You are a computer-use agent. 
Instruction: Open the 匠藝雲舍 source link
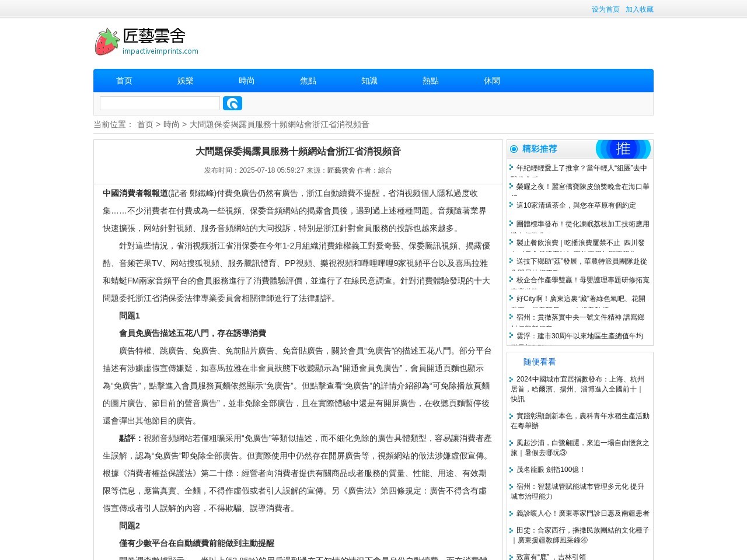(341, 170)
